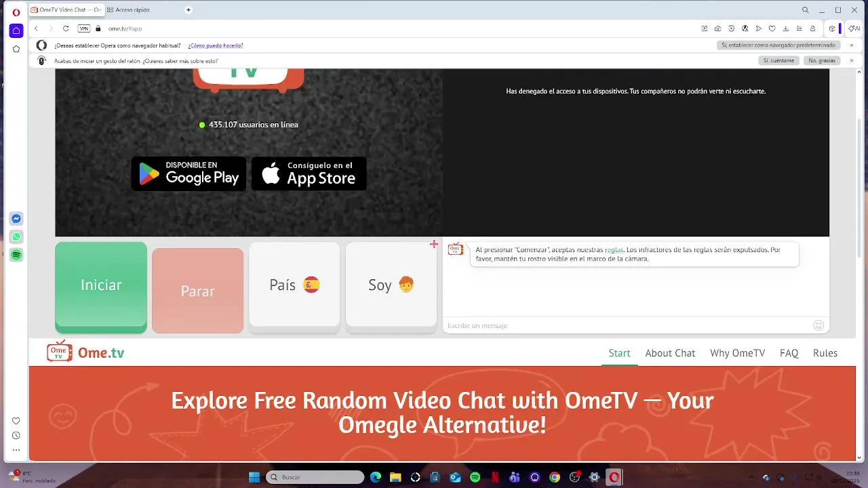
Task: Open the profile account icon
Action: coord(812,28)
